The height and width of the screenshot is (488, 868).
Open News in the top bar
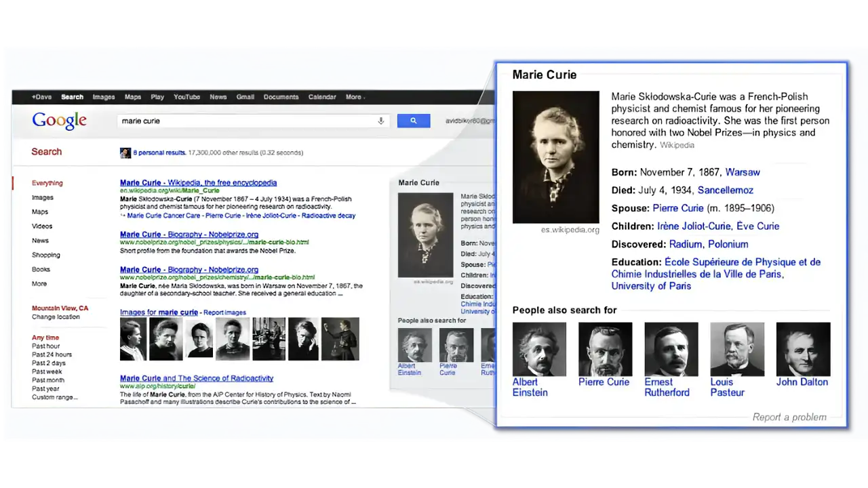218,97
